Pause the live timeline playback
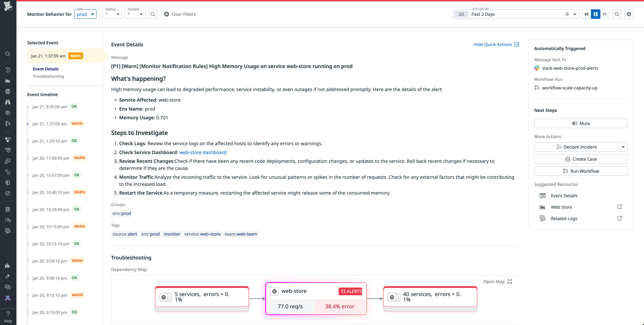Viewport: 644px width, 325px height. (x=595, y=14)
